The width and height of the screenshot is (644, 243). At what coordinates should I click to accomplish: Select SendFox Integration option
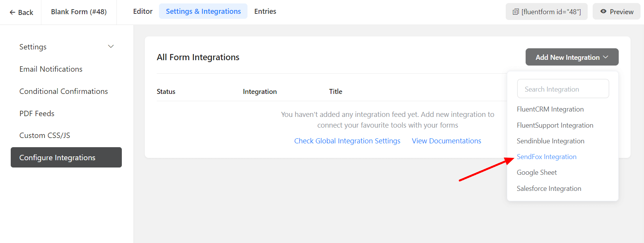point(546,157)
